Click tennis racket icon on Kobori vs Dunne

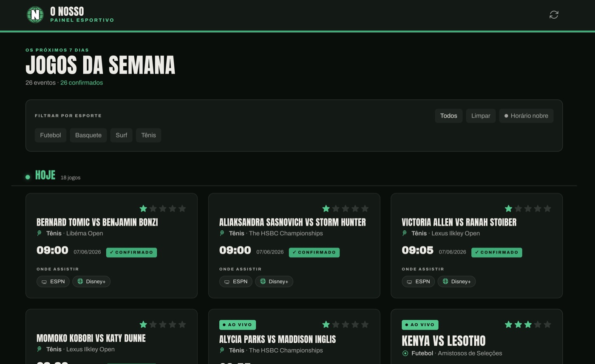[x=40, y=349]
